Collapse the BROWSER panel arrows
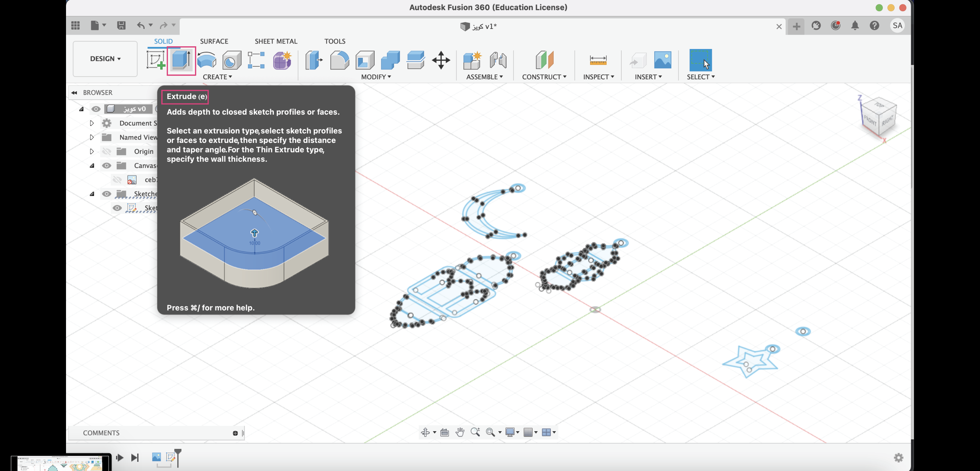 [74, 93]
